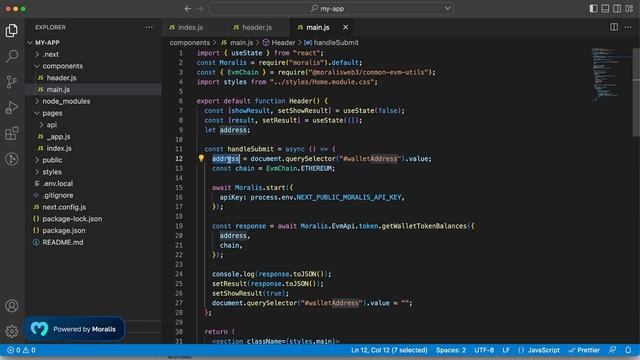Open editor more actions ellipsis
The height and width of the screenshot is (360, 640).
[628, 27]
